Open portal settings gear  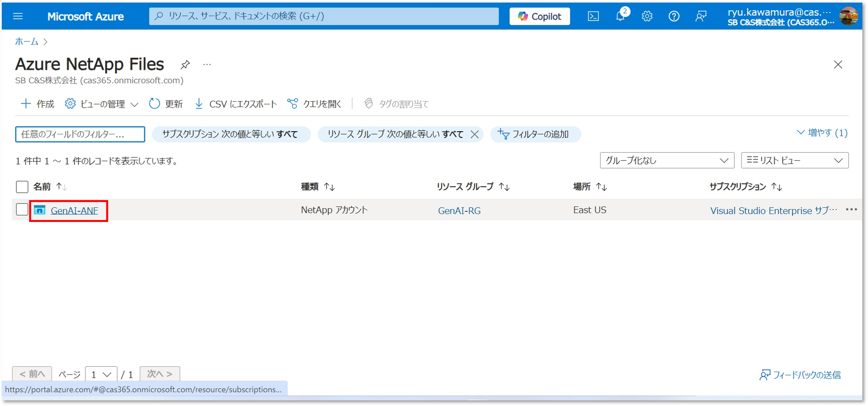647,16
